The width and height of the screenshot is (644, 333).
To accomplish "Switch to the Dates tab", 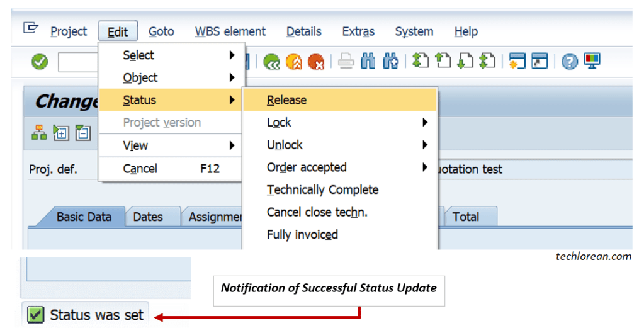I will click(148, 217).
